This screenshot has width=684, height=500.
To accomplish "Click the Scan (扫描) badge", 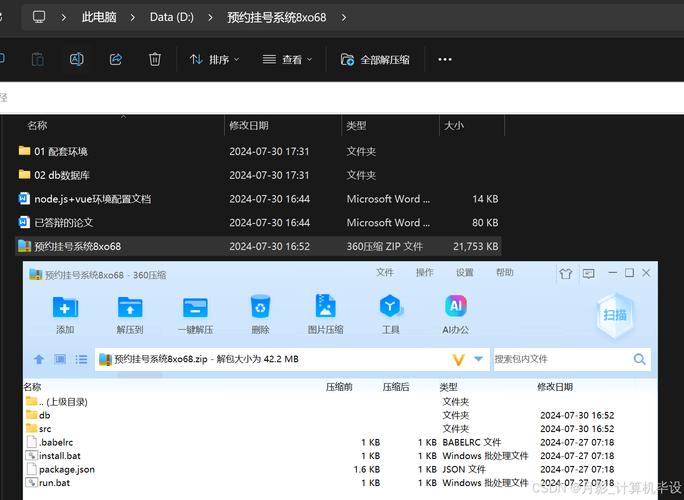I will click(x=615, y=315).
